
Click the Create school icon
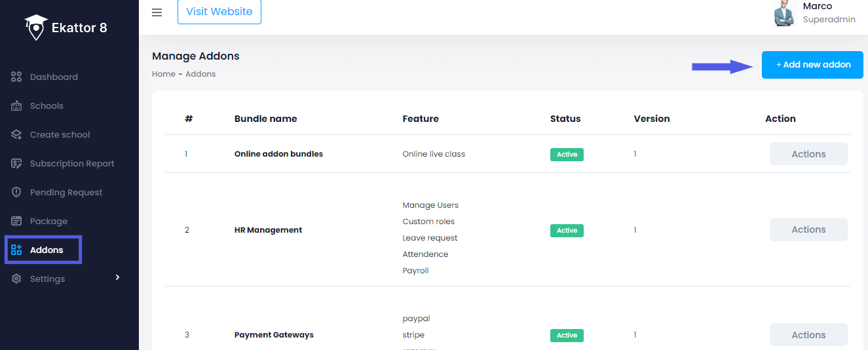[17, 135]
